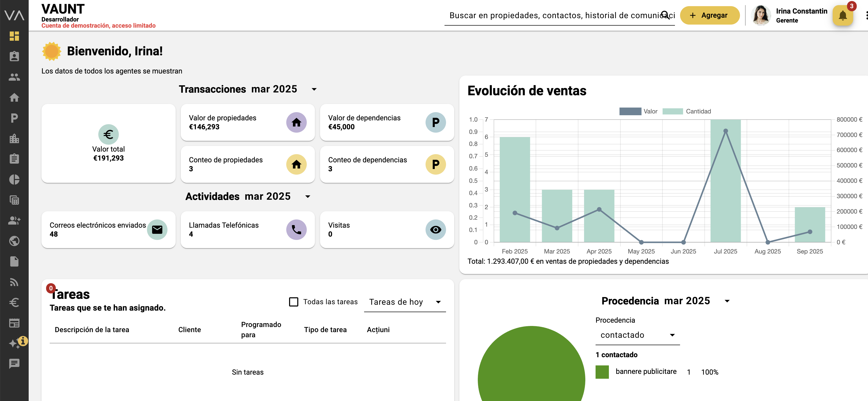
Task: Open the dashboard grid icon in sidebar
Action: [x=14, y=36]
